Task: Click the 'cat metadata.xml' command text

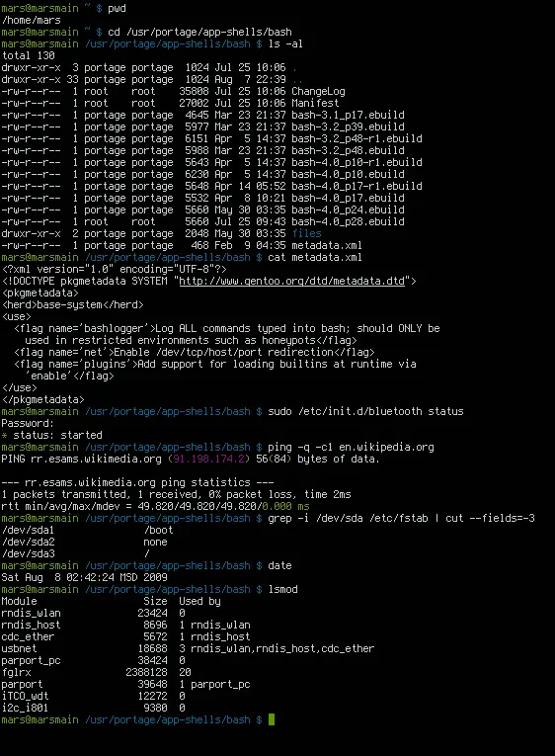Action: [x=315, y=258]
